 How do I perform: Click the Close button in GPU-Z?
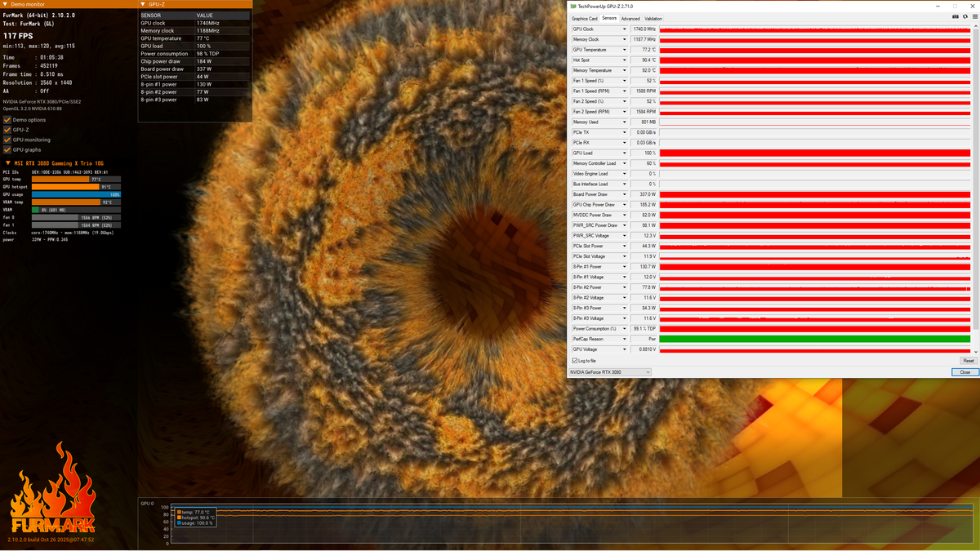coord(964,372)
